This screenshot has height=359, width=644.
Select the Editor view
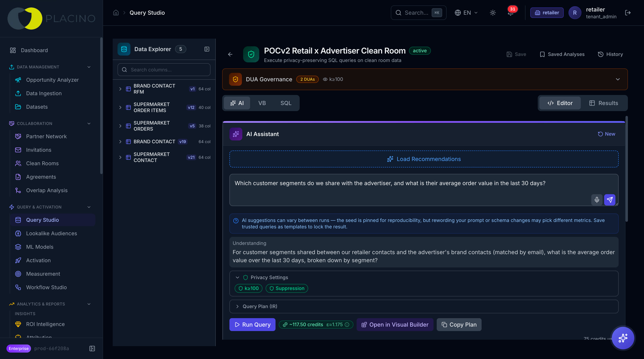pos(560,103)
